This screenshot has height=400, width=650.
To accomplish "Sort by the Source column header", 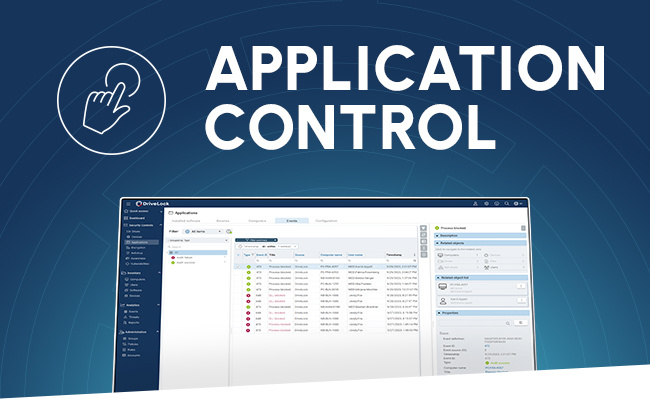I will (299, 255).
